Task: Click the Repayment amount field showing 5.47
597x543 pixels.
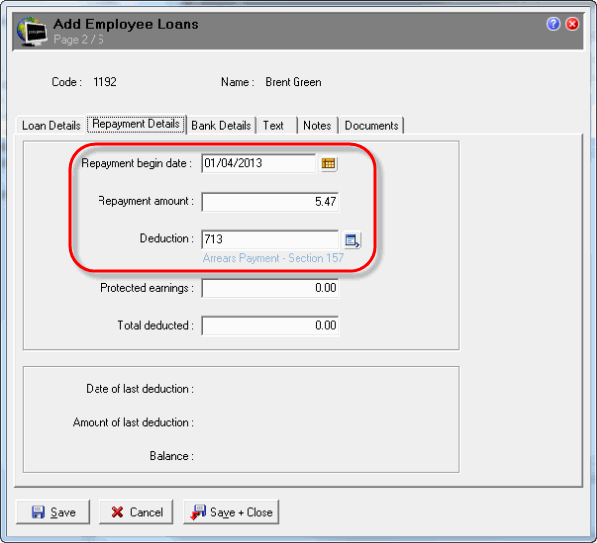Action: 270,202
